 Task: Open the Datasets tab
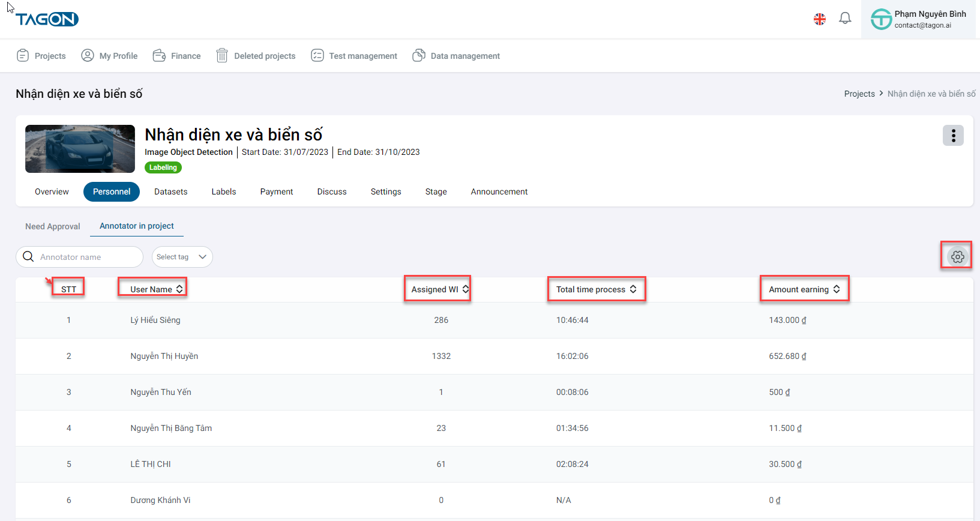click(170, 192)
